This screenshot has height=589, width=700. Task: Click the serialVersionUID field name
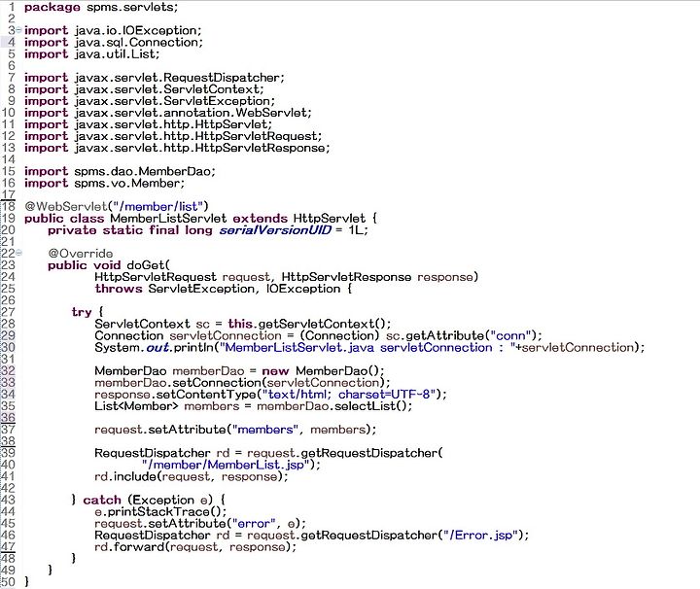coord(275,229)
